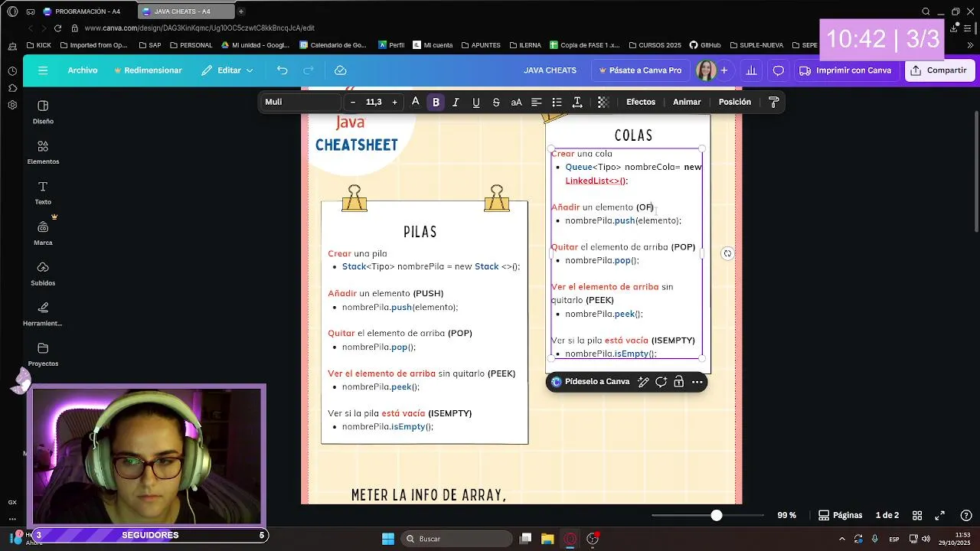
Task: Click Imprimir con Canva
Action: coord(845,70)
